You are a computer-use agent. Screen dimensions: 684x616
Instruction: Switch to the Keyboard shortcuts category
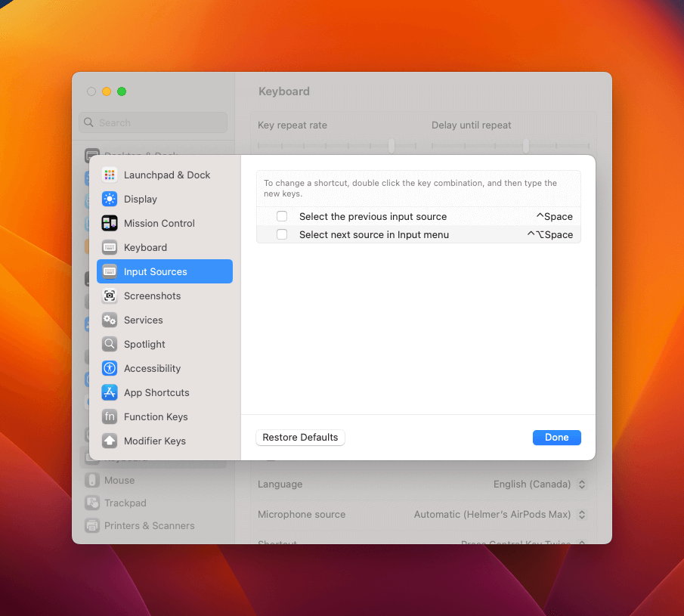click(x=165, y=247)
